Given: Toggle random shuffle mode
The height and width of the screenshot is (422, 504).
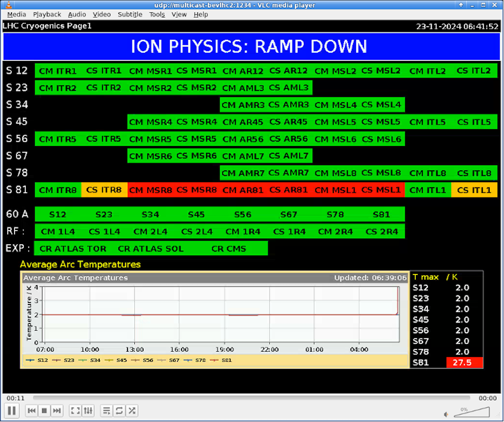Looking at the screenshot, I should (132, 410).
